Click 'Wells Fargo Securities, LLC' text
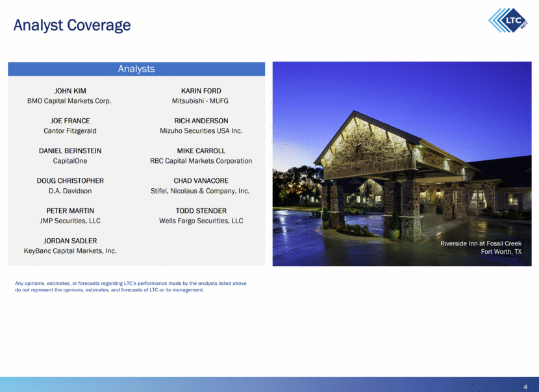539x392 pixels. (x=201, y=221)
